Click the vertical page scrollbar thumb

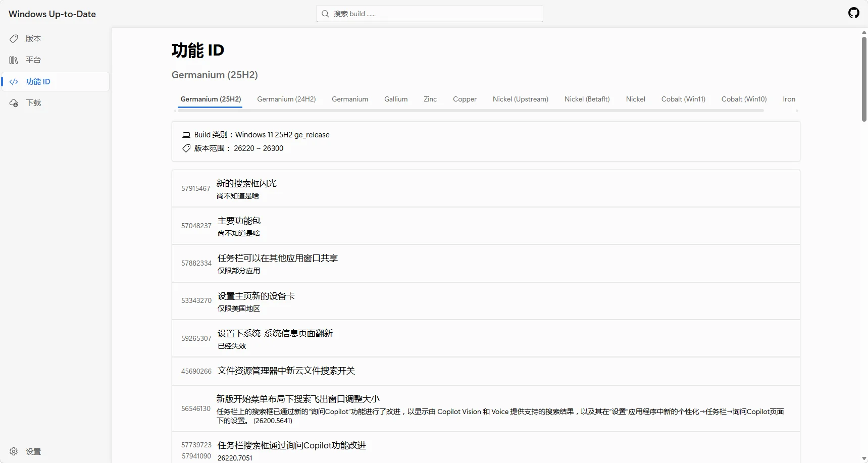coord(864,79)
